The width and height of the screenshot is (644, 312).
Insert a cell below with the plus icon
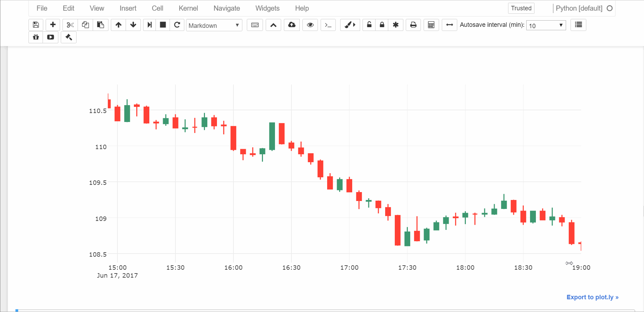[x=53, y=25]
